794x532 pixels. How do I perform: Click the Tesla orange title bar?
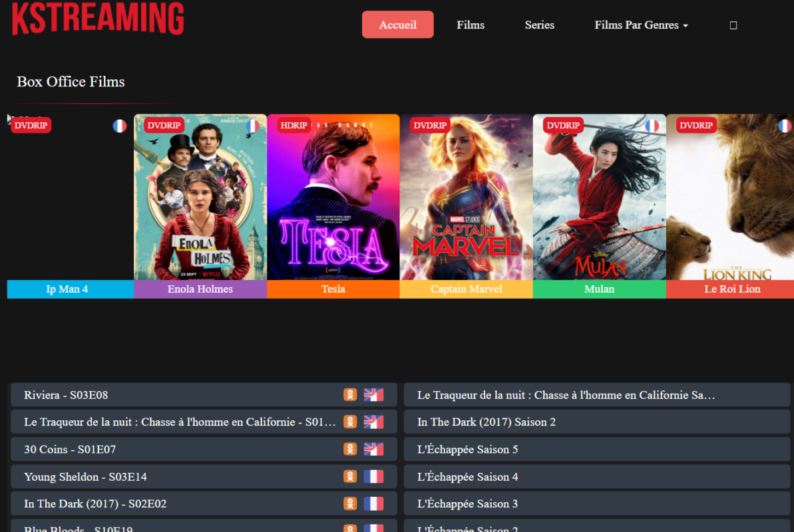point(333,289)
